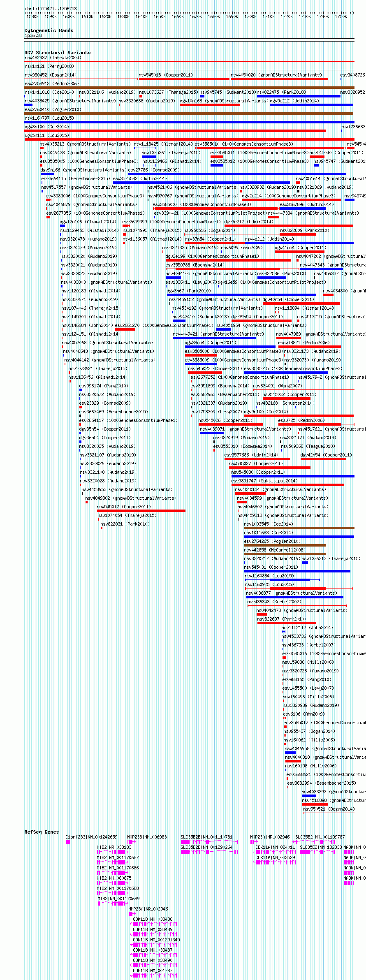The image size is (366, 980).
Task: Select the DGV Structural Variants heading
Action: point(58,53)
